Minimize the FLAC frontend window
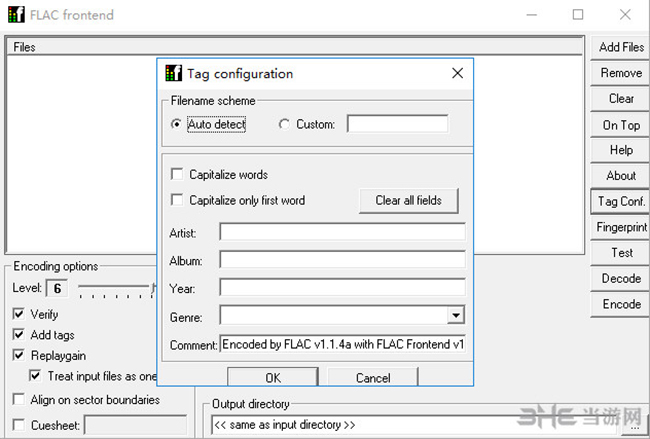Viewport: 650px width, 439px height. (531, 15)
